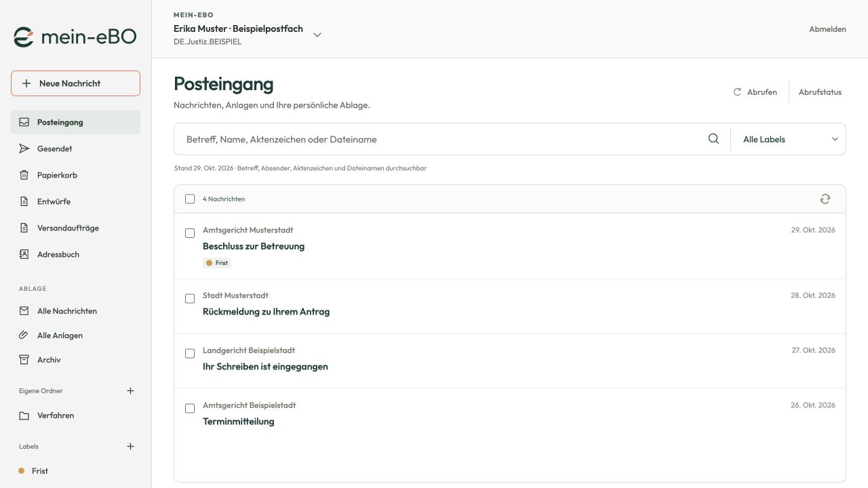Screen dimensions: 868x488
Task: Click the DE.Justiz.BEISPIEL mailbox ID
Action: (x=208, y=42)
